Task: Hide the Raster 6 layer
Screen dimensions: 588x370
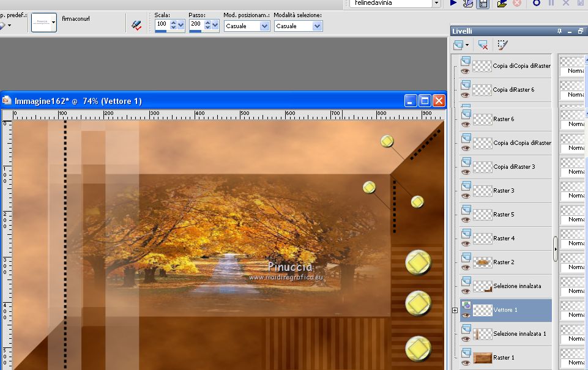Action: (x=466, y=124)
